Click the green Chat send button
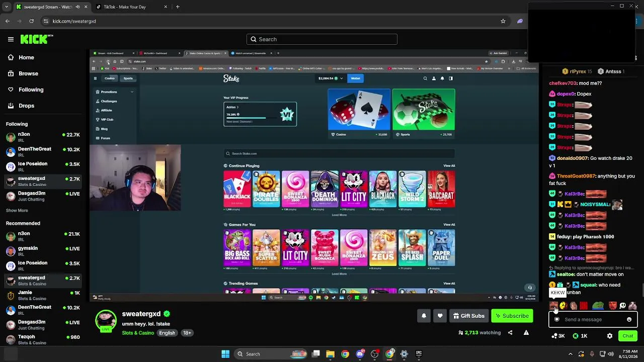644x362 pixels. pos(627,336)
